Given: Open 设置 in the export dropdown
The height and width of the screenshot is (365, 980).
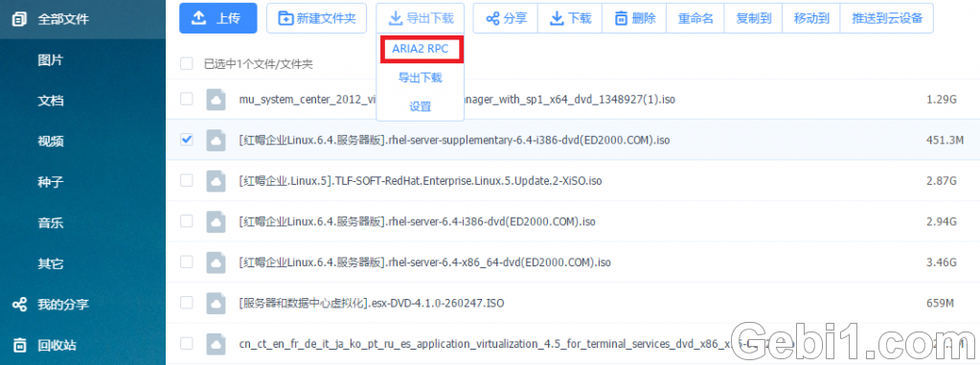Looking at the screenshot, I should 420,106.
